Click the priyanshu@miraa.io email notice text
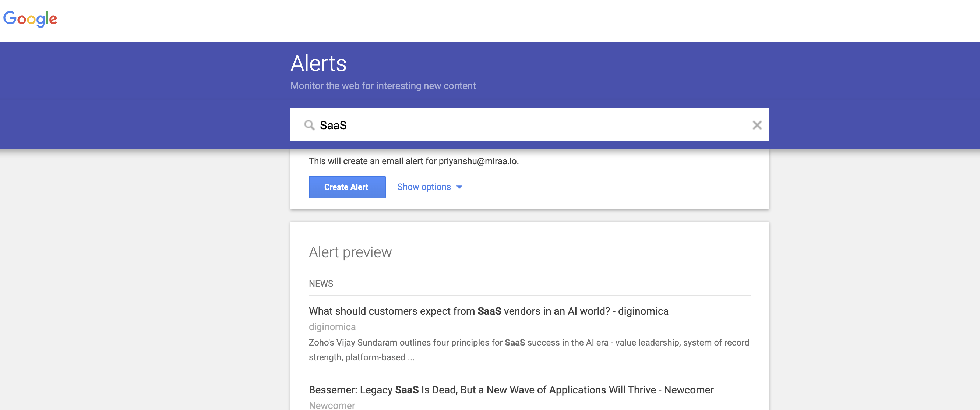The height and width of the screenshot is (410, 980). point(413,161)
